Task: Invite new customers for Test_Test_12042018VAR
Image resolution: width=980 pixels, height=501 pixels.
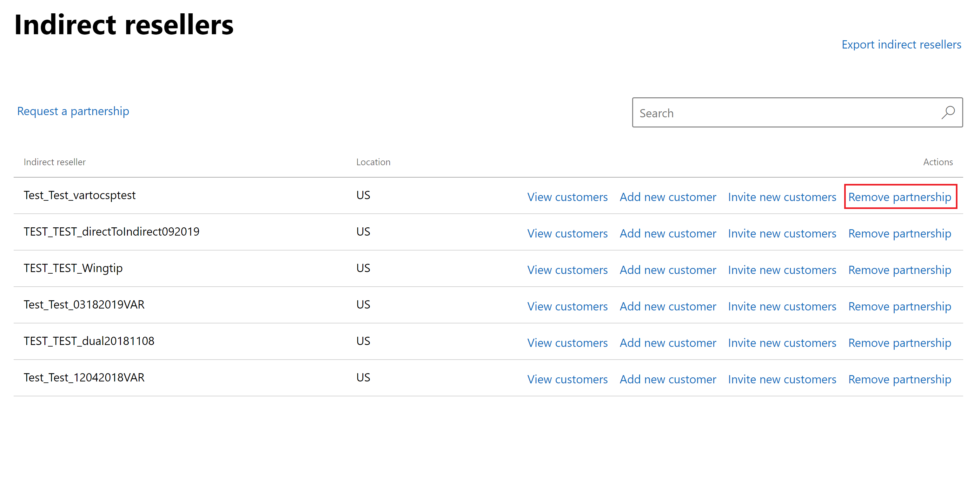Action: pyautogui.click(x=782, y=379)
